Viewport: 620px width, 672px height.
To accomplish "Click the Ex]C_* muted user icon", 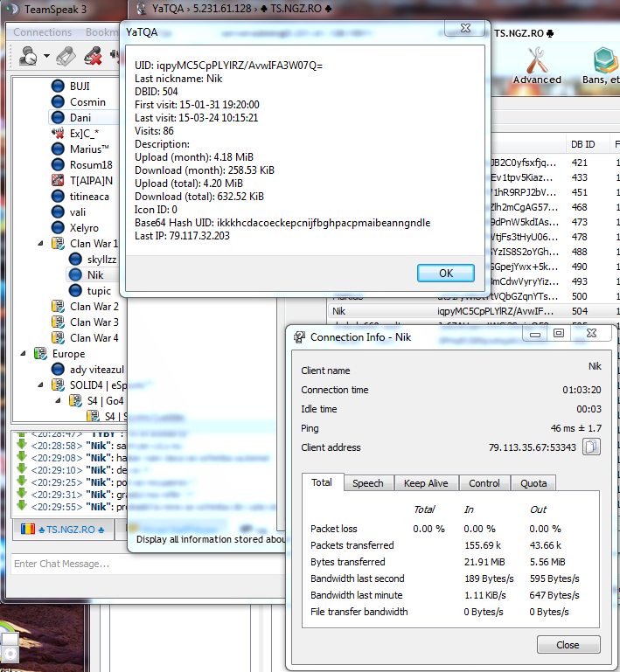I will click(x=58, y=134).
